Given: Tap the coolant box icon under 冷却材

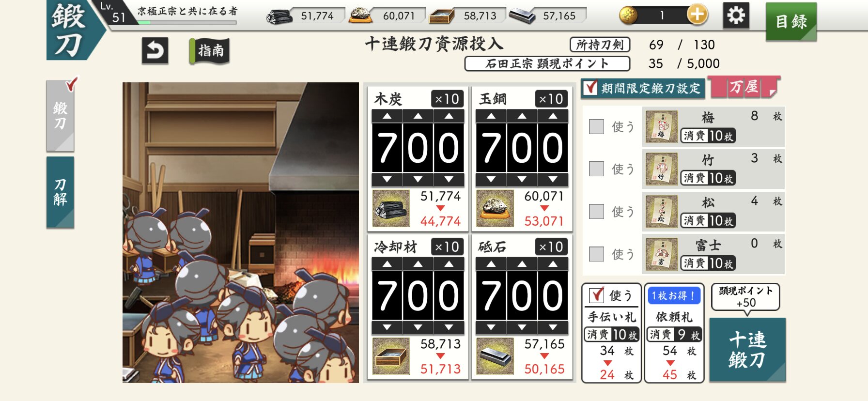Looking at the screenshot, I should 391,356.
